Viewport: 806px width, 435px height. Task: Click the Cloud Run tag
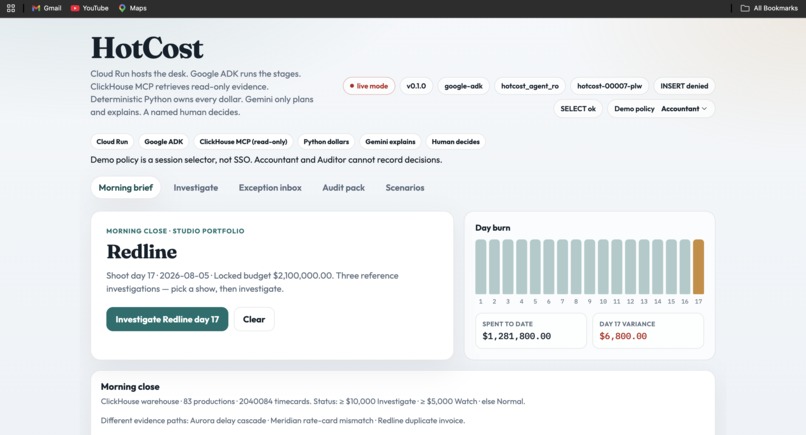click(112, 141)
